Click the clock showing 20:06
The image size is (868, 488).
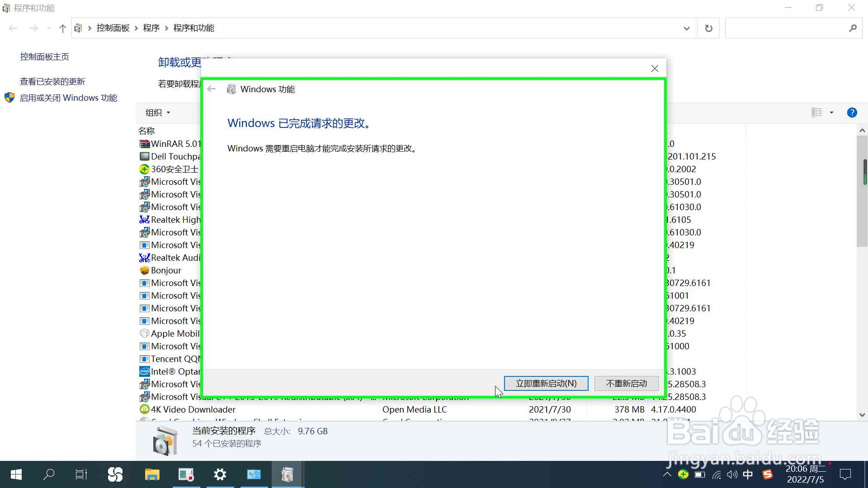pyautogui.click(x=806, y=474)
